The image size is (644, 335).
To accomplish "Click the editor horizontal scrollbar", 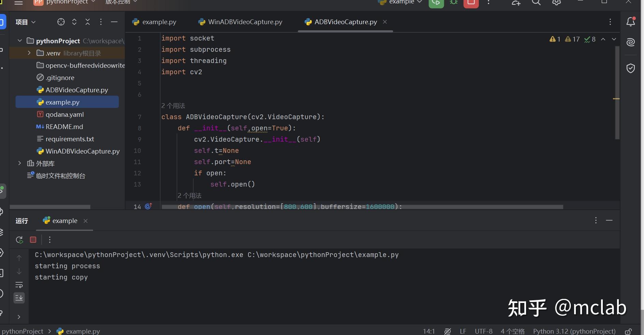I will tap(362, 207).
